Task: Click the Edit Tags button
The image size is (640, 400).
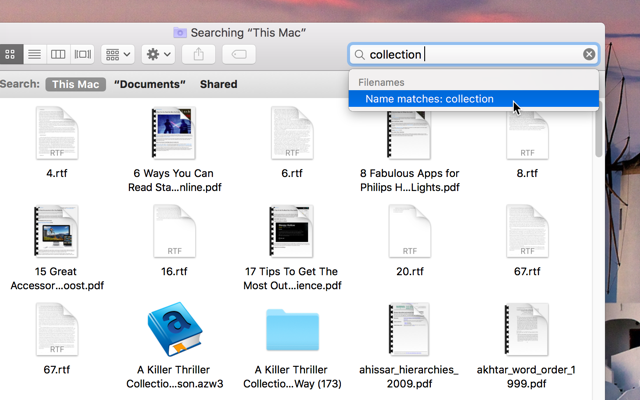Action: 239,54
